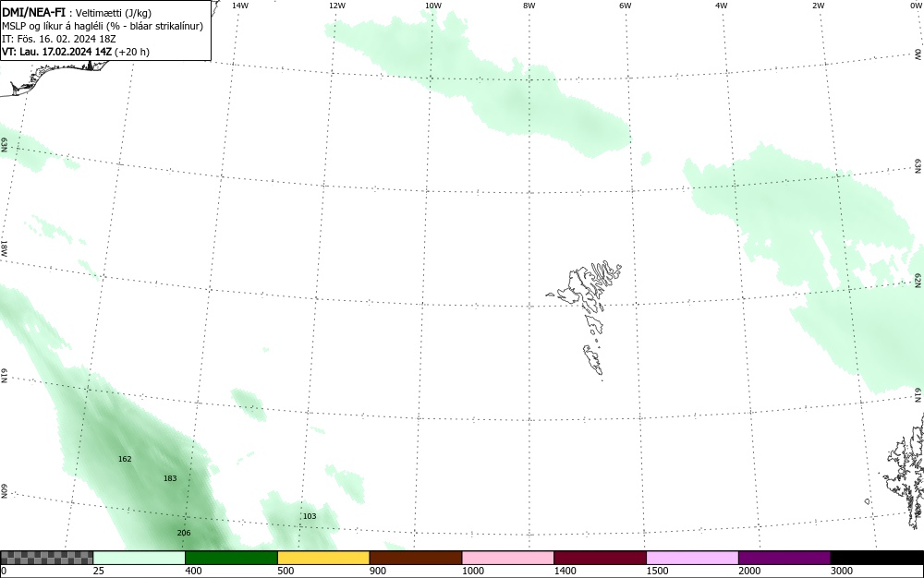Screen dimensions: 924x578
Task: Click the brown 900-1000 legend swatch
Action: click(x=416, y=558)
